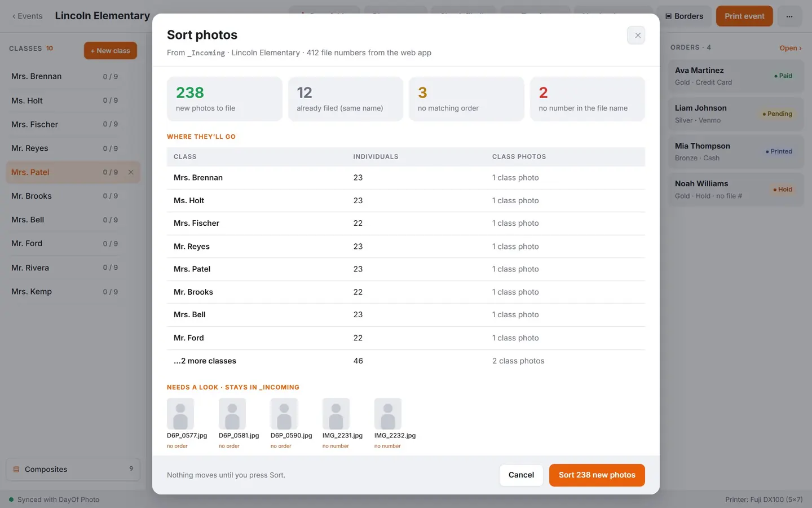Open Noah Williams's Hold order card
The height and width of the screenshot is (508, 812).
[736, 190]
